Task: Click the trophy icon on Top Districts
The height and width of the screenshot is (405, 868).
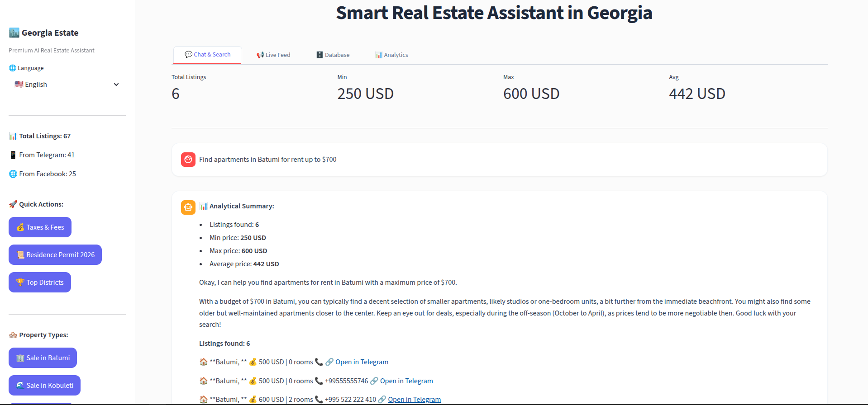Action: click(20, 283)
